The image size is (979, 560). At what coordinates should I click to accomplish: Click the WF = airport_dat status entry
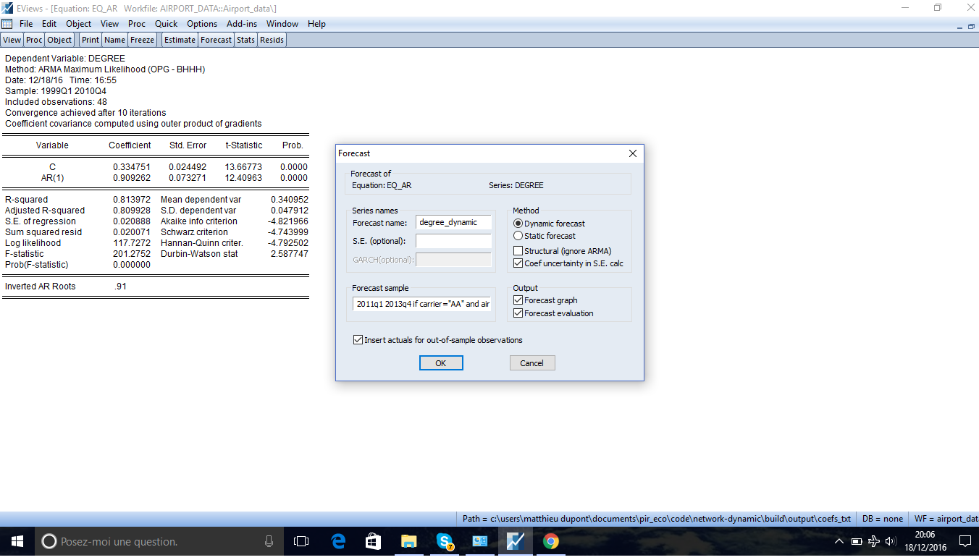click(944, 519)
